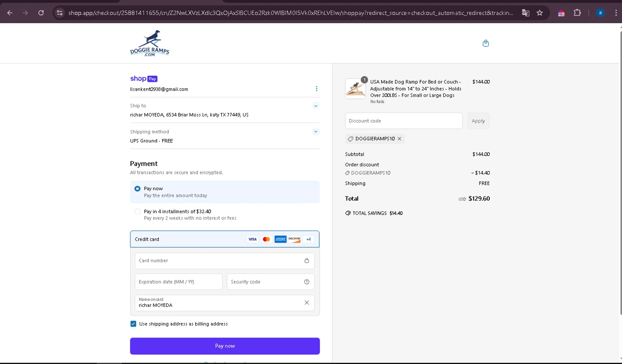The width and height of the screenshot is (622, 364).
Task: Open the Chrome three-dot menu
Action: click(x=616, y=13)
